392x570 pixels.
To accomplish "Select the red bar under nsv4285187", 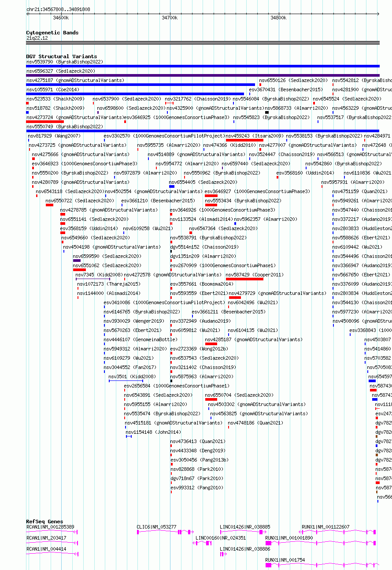I will (211, 344).
